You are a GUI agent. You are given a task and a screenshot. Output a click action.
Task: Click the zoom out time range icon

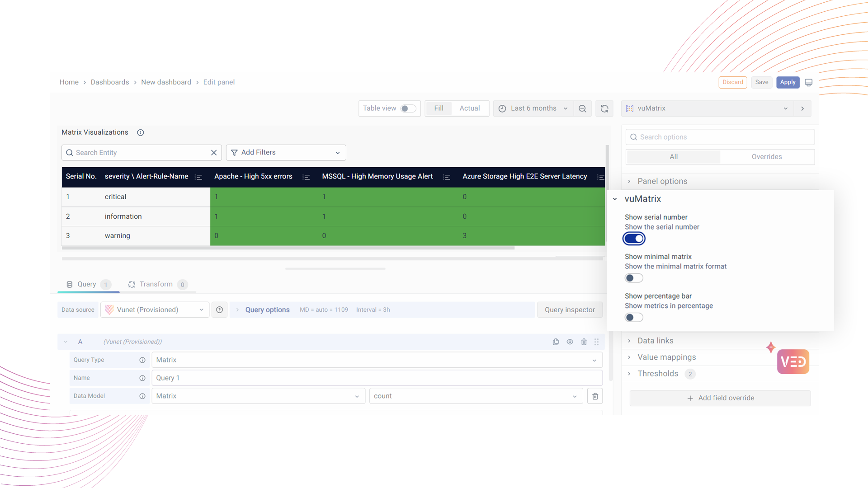[x=582, y=108]
